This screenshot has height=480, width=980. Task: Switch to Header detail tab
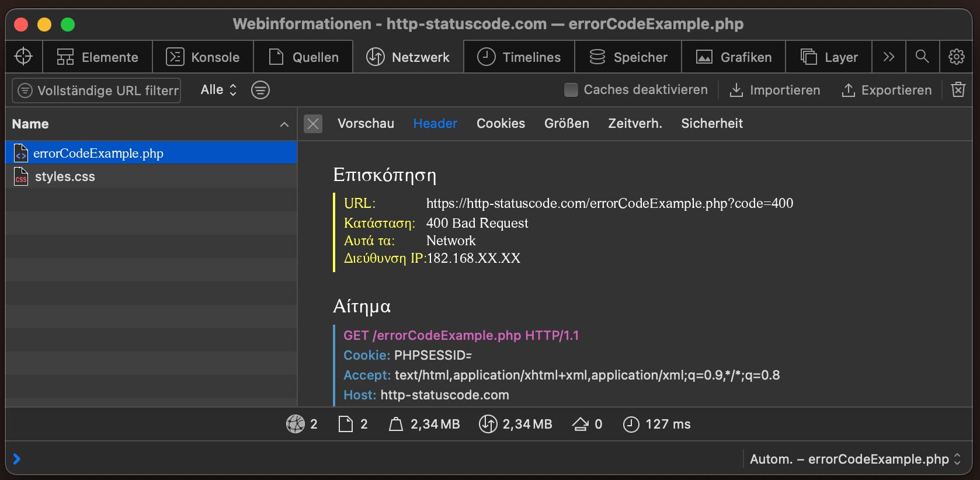(x=435, y=123)
